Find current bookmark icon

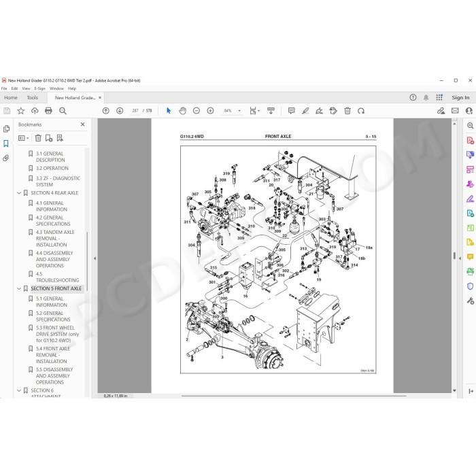coord(60,138)
